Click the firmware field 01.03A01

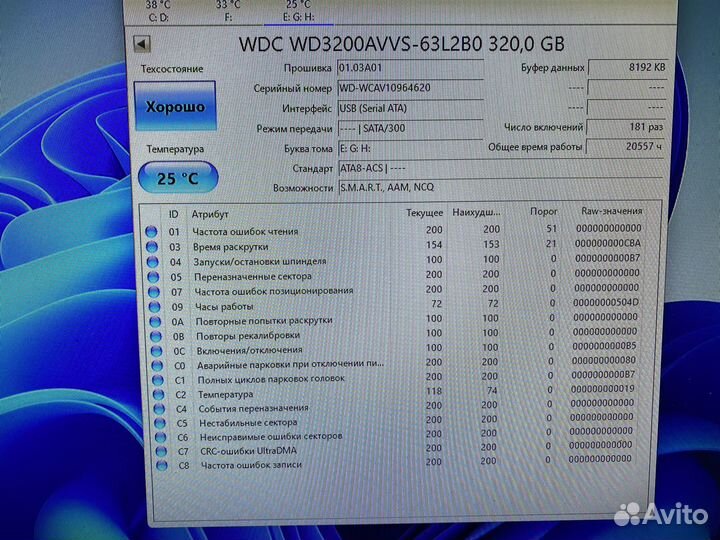pos(410,68)
